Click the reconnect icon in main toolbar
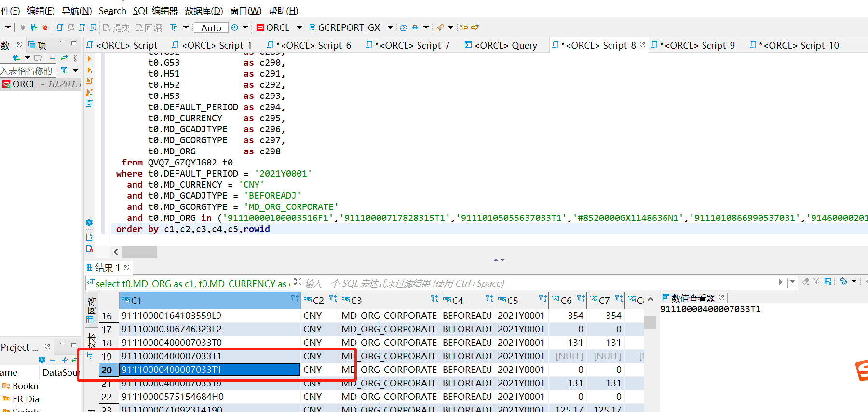868x412 pixels. [x=34, y=27]
